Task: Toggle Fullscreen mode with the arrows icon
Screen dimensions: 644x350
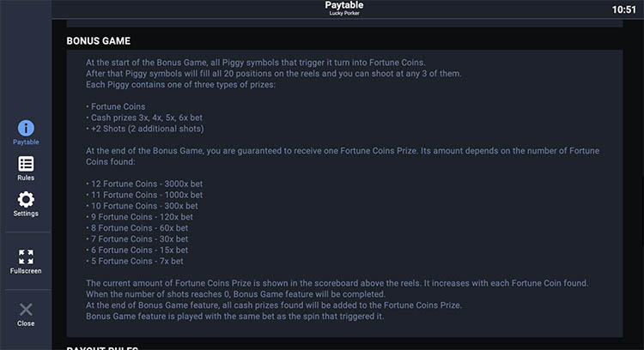Action: 26,257
